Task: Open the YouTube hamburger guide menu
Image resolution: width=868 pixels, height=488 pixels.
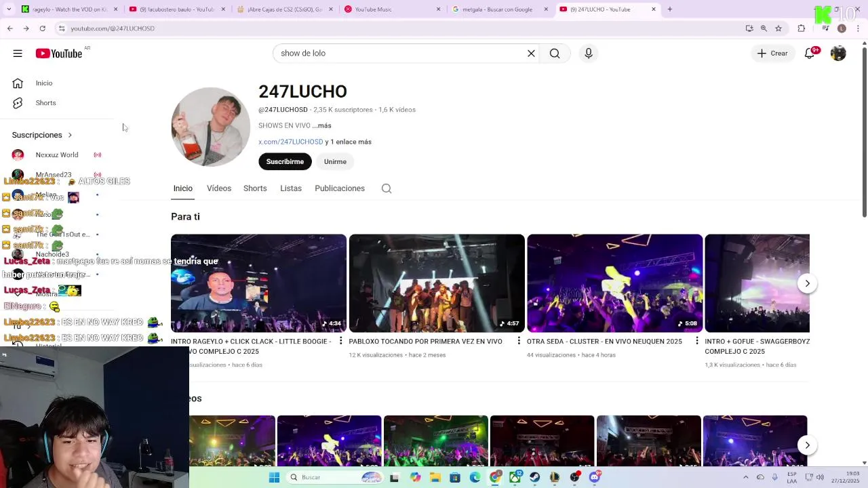Action: (18, 54)
